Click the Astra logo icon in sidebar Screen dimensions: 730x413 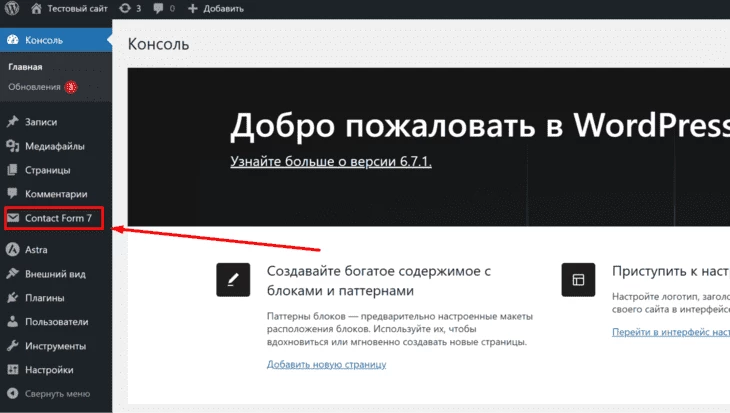point(13,250)
